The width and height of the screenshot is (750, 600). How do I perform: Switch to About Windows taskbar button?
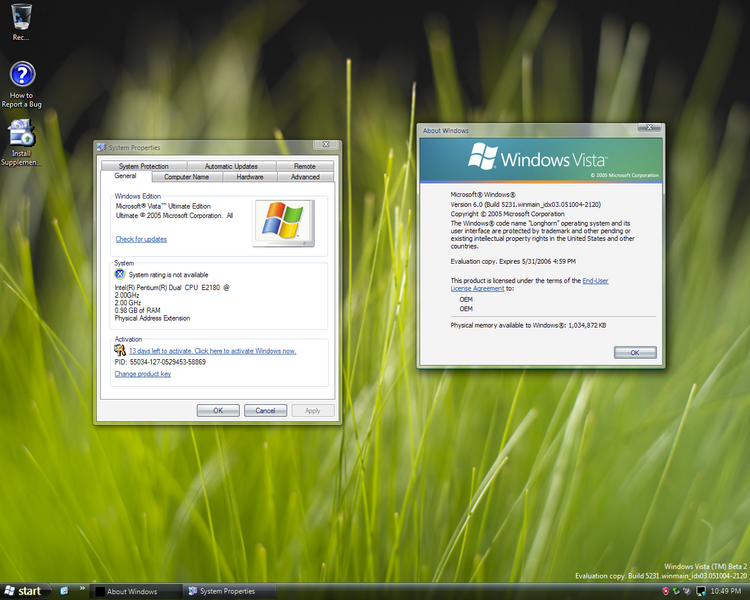135,591
